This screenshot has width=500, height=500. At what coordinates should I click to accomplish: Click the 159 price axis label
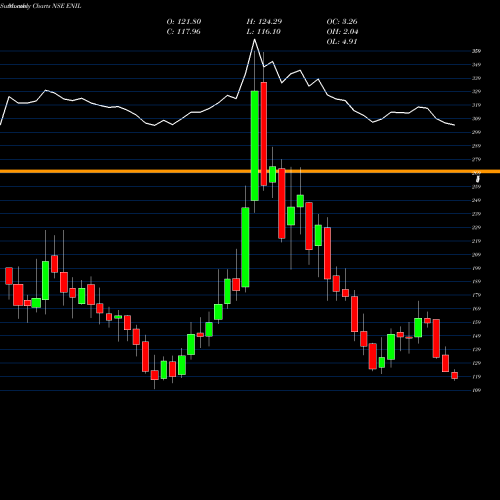[x=476, y=322]
